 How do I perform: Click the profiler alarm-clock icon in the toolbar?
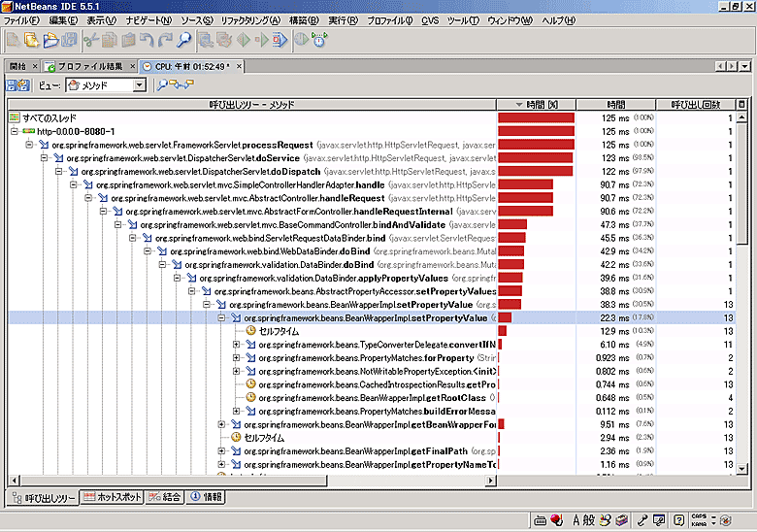point(319,40)
